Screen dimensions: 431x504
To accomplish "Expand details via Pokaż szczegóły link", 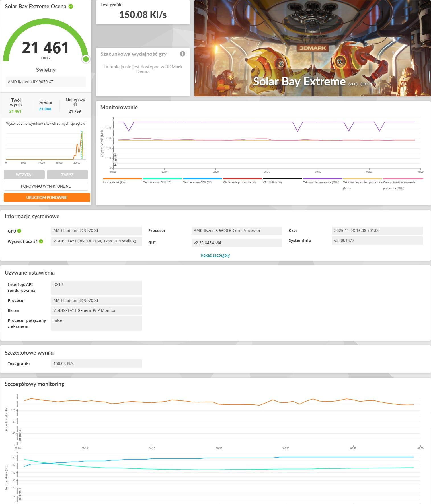I will tap(215, 255).
